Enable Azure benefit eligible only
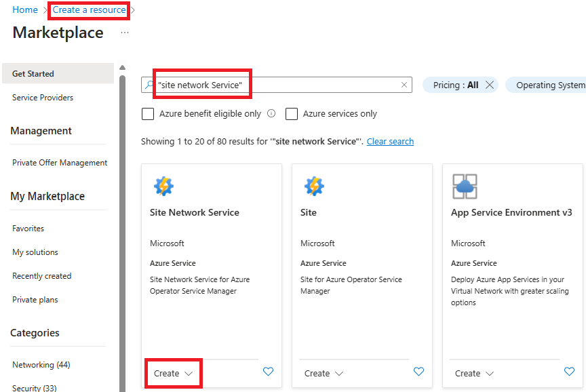 [148, 114]
